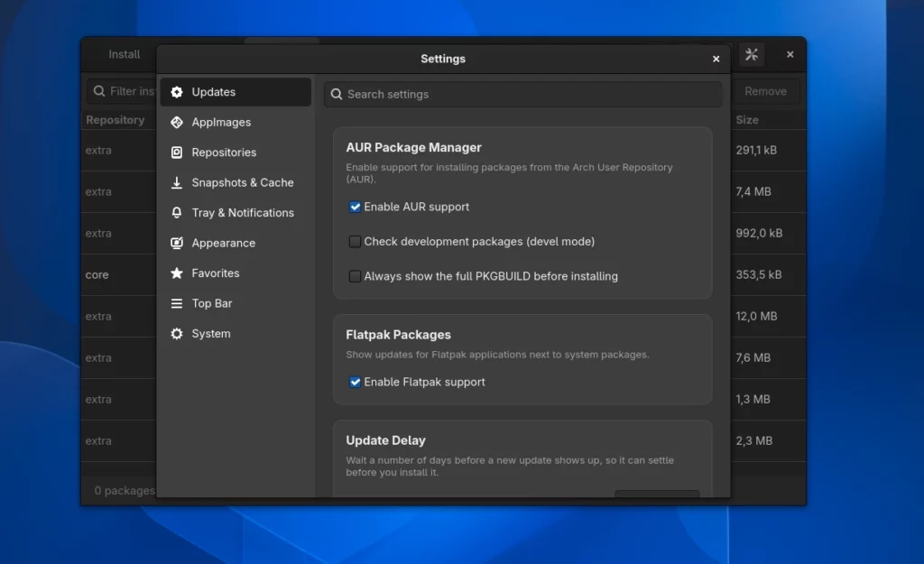Open the Repositories settings section

[x=236, y=152]
